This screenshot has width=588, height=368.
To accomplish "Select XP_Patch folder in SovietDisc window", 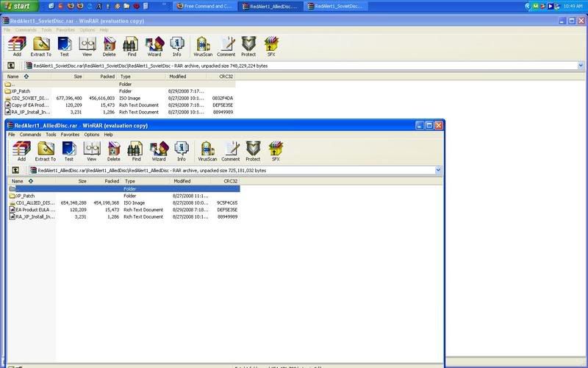I will coord(120,91).
